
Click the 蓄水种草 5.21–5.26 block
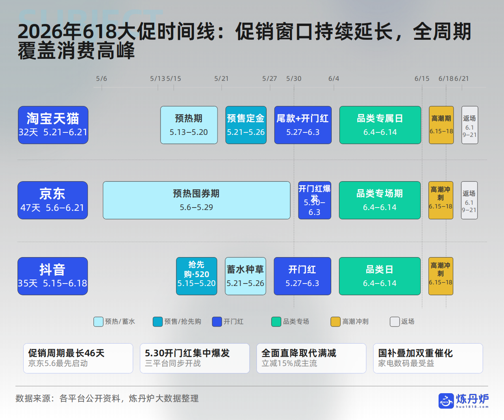[245, 276]
